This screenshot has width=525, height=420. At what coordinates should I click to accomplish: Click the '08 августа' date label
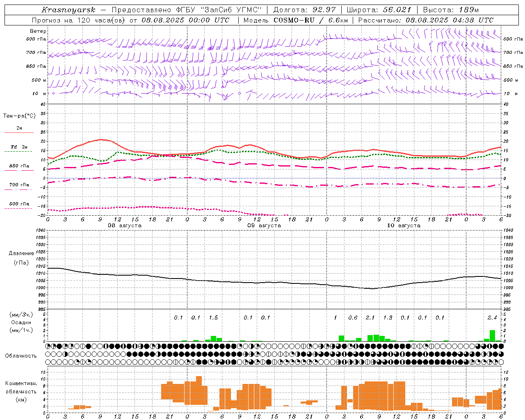point(125,226)
